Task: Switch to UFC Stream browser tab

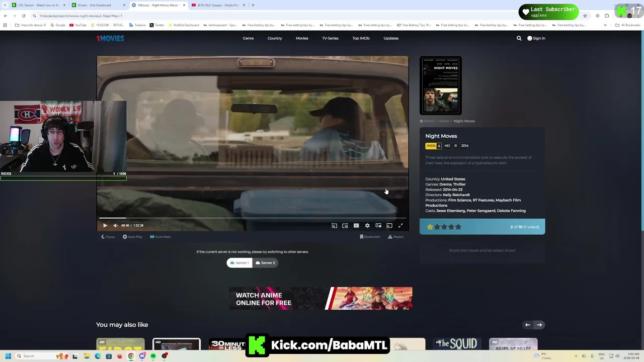Action: [x=39, y=5]
